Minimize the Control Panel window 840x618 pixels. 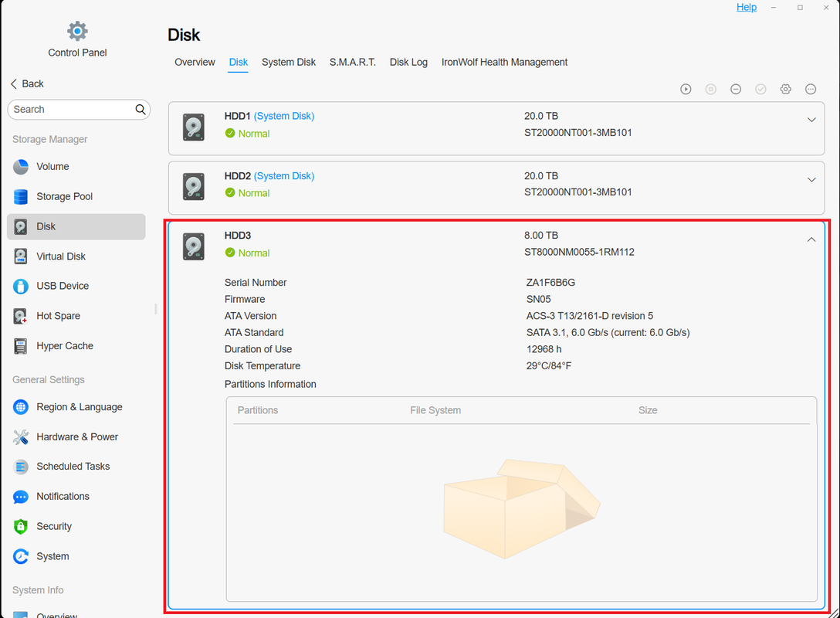[773, 8]
